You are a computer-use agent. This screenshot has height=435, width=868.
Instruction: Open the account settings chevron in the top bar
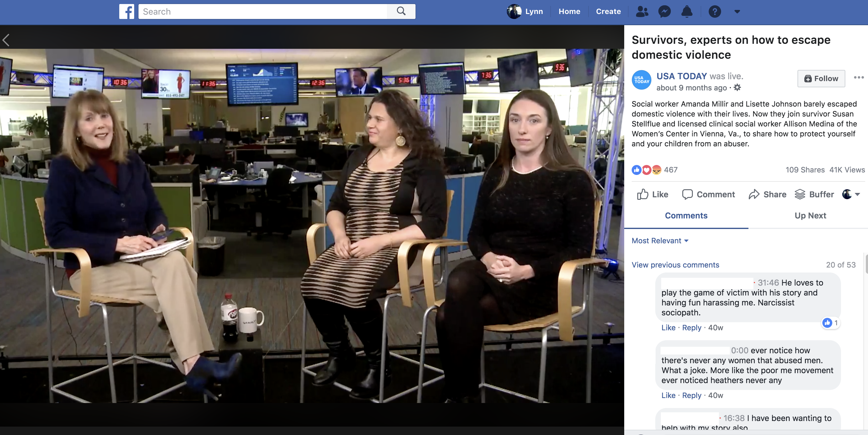(x=737, y=11)
